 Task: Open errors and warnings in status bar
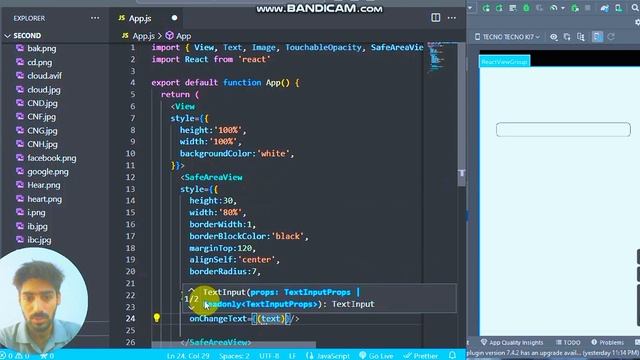(x=16, y=356)
